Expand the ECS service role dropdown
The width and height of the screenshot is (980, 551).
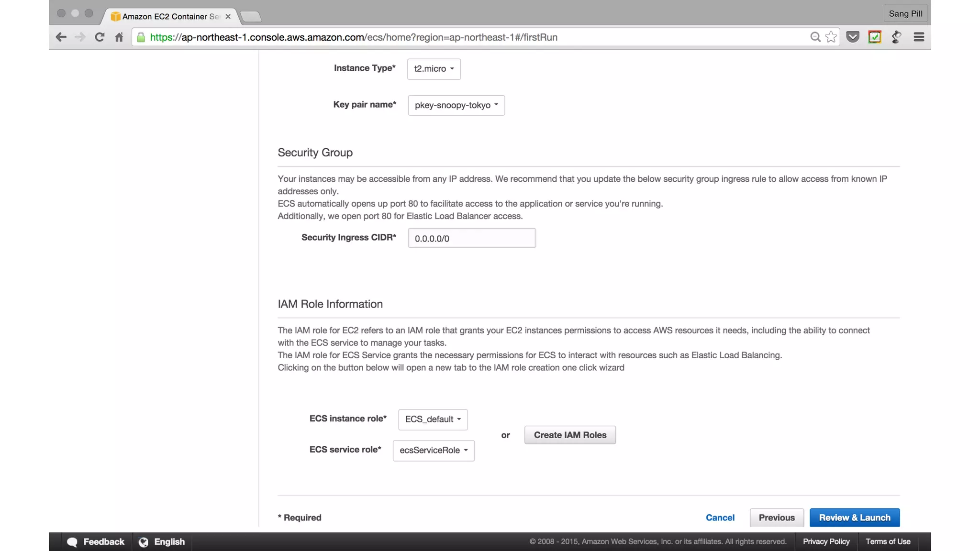(434, 451)
